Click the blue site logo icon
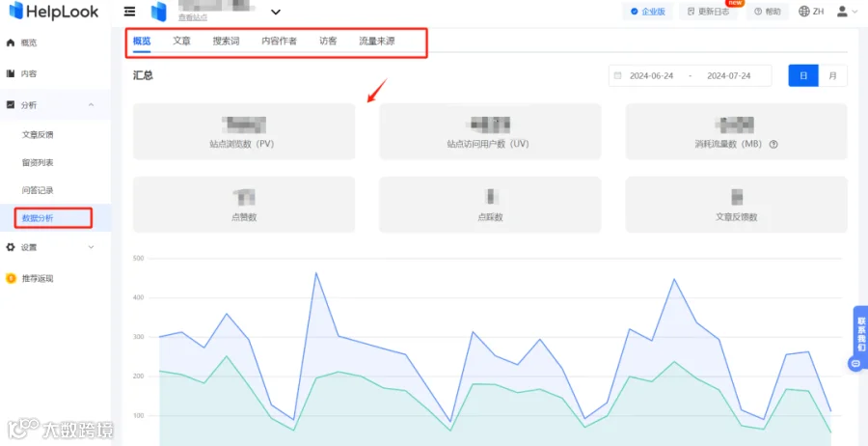The image size is (868, 446). pos(159,12)
